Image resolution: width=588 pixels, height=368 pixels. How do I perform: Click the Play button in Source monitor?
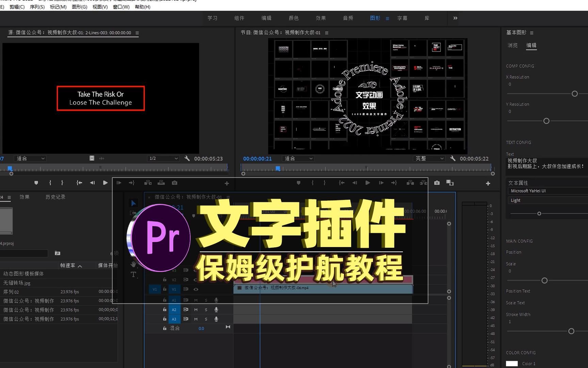click(105, 183)
